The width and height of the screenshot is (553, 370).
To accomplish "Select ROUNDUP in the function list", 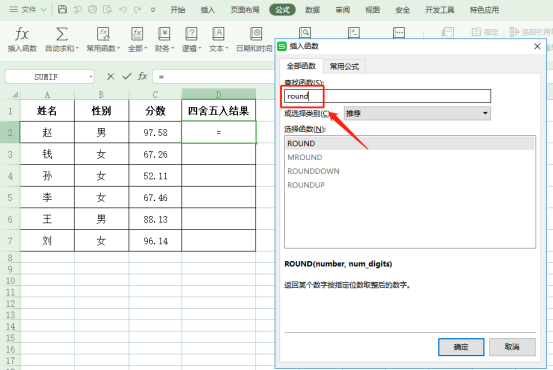I will click(x=410, y=185).
